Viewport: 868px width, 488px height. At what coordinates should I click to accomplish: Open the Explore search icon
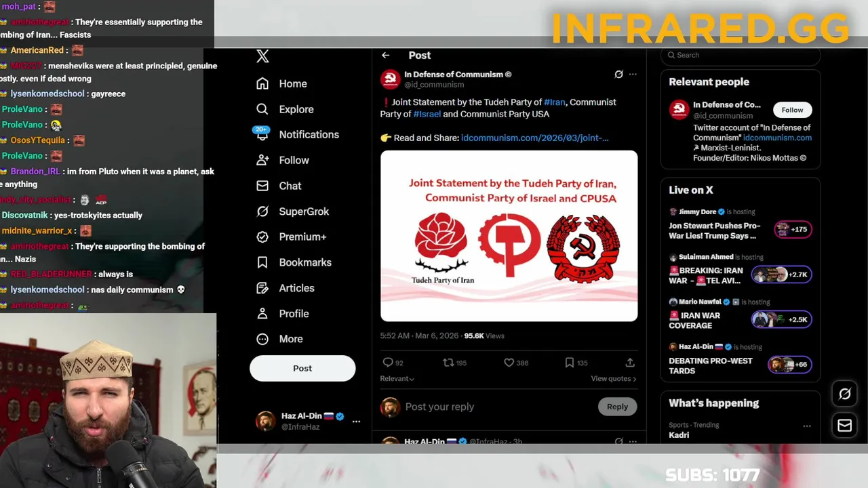[262, 109]
